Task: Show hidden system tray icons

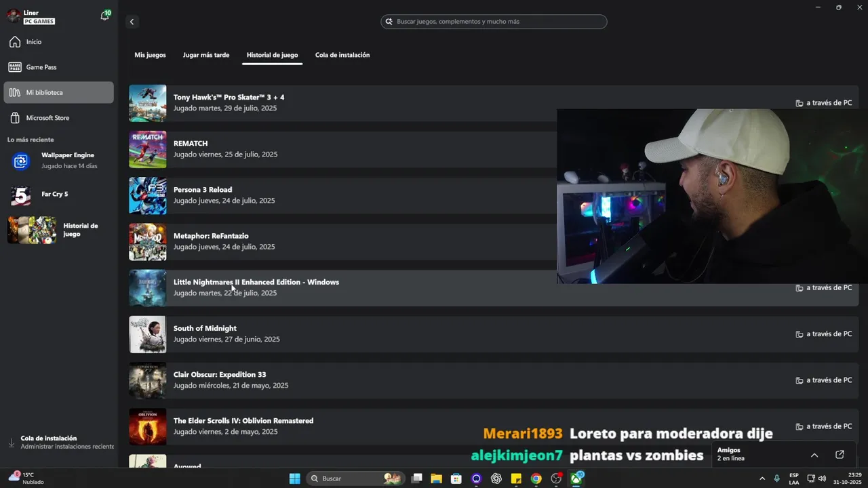Action: pos(762,479)
